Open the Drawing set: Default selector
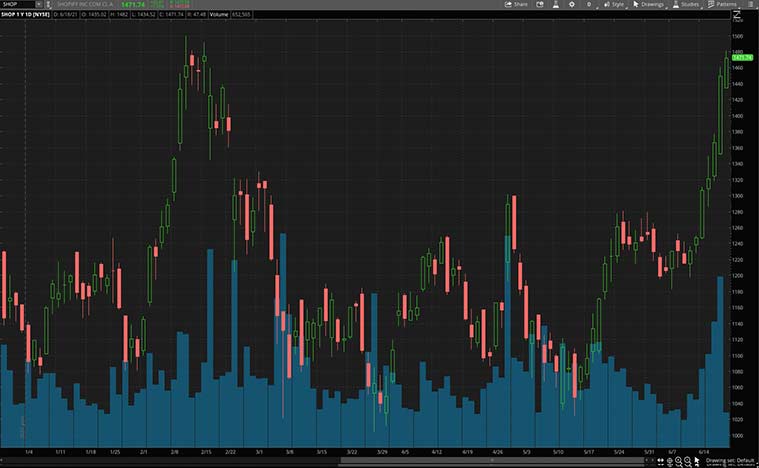Viewport: 759px width, 468px height. click(x=732, y=460)
